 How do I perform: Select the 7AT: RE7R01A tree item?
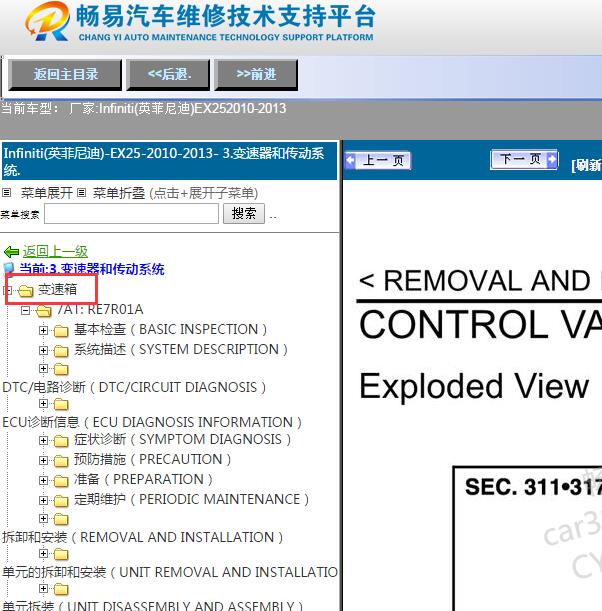[100, 309]
